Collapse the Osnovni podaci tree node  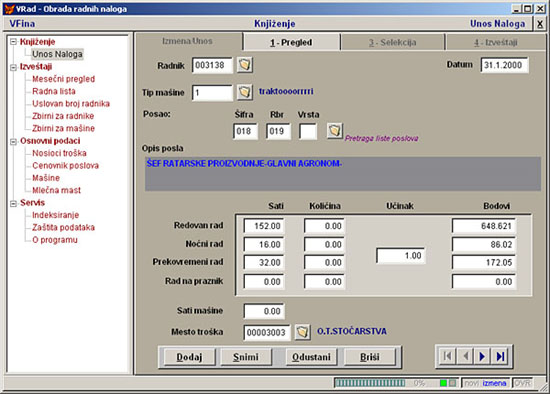coord(13,141)
